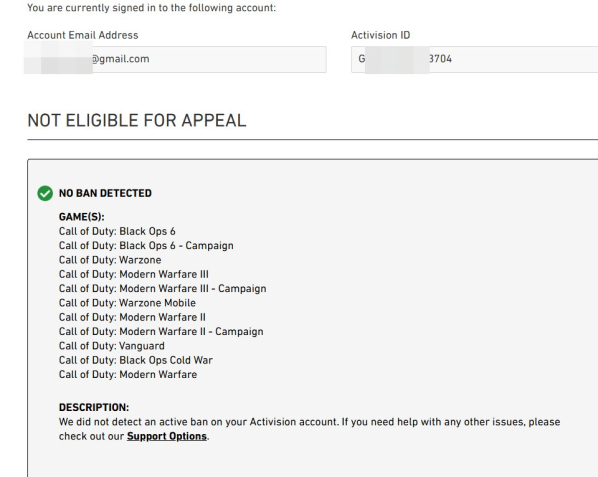The width and height of the screenshot is (598, 477).
Task: Click Call of Duty: Black Ops Cold War
Action: click(136, 360)
